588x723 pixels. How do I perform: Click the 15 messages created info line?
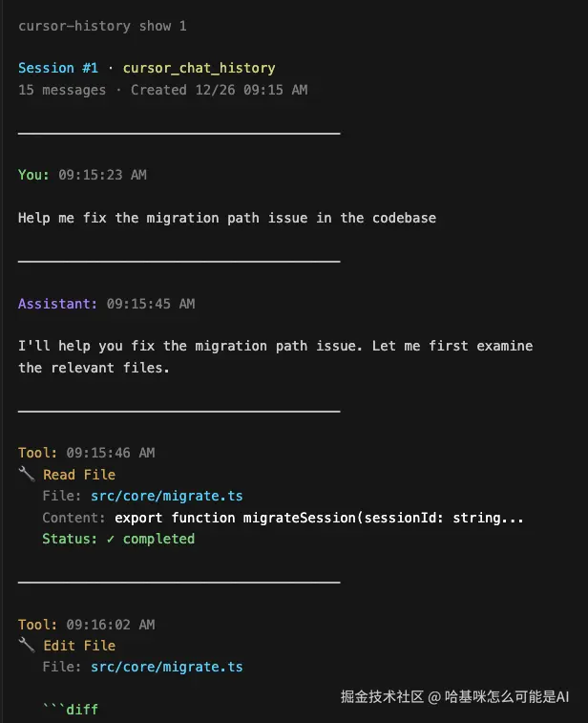point(162,90)
